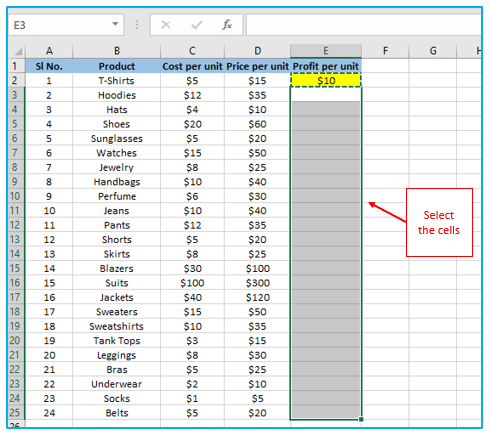Click the 'Belts' cell
This screenshot has width=490, height=436.
[x=117, y=413]
